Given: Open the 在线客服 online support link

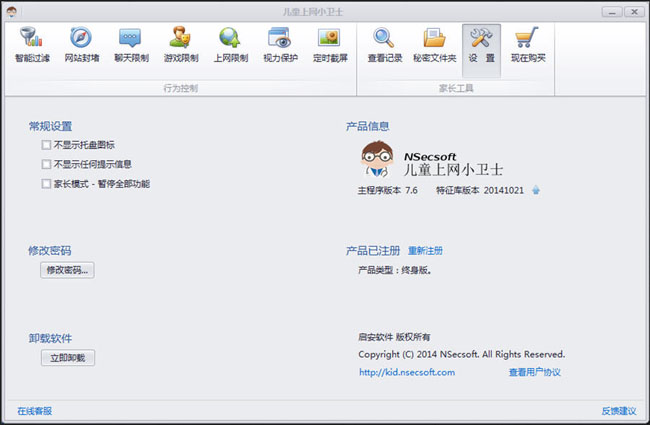Looking at the screenshot, I should [34, 411].
